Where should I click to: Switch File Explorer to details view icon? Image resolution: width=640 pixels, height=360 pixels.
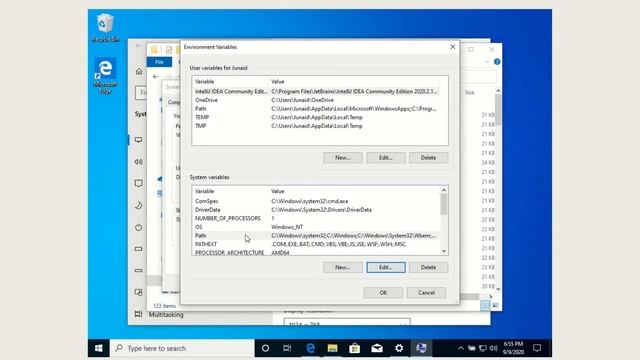point(485,305)
